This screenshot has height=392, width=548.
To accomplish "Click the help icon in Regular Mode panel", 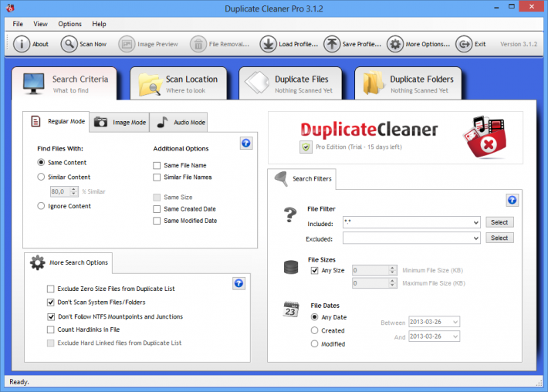I will [246, 143].
